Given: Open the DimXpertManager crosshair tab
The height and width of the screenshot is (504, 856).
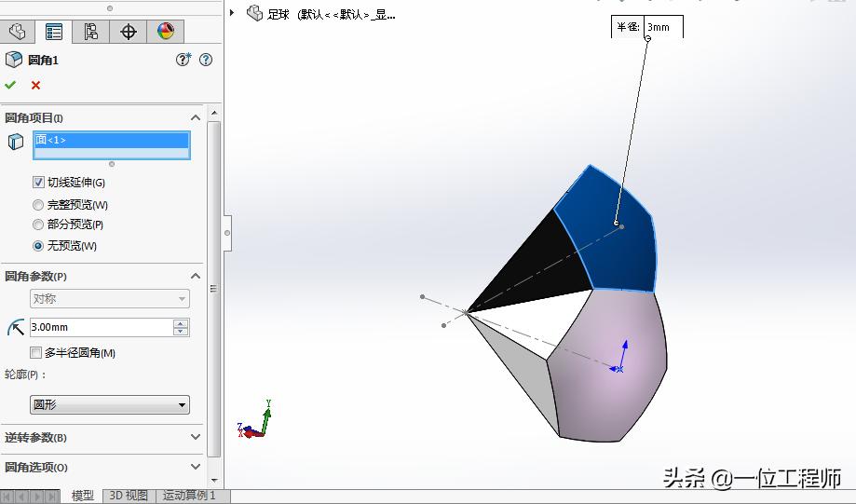Looking at the screenshot, I should click(x=129, y=32).
